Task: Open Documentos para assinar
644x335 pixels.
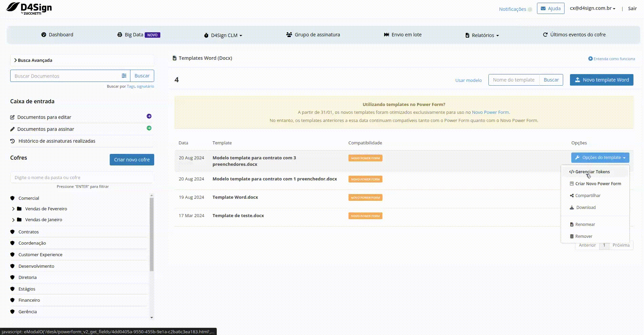Action: pos(46,129)
